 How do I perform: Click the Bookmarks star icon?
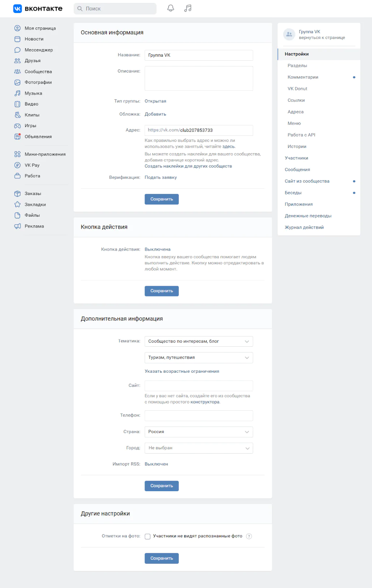coord(17,204)
